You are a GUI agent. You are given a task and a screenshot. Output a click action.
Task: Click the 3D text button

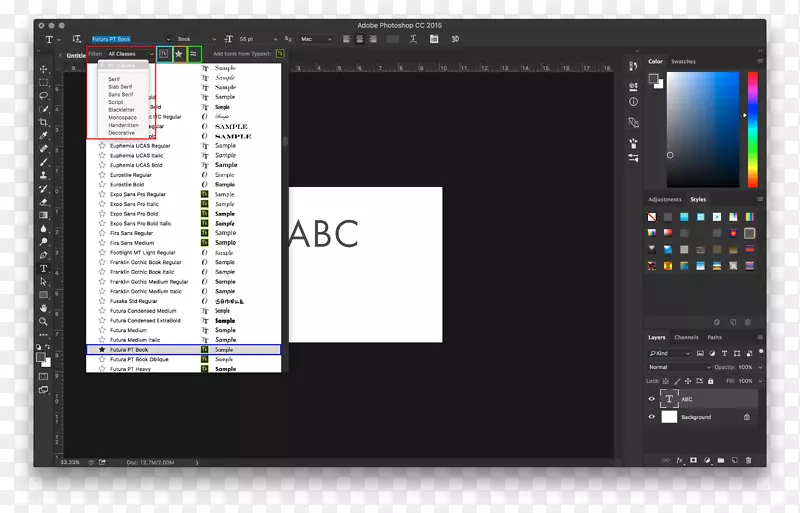(455, 39)
